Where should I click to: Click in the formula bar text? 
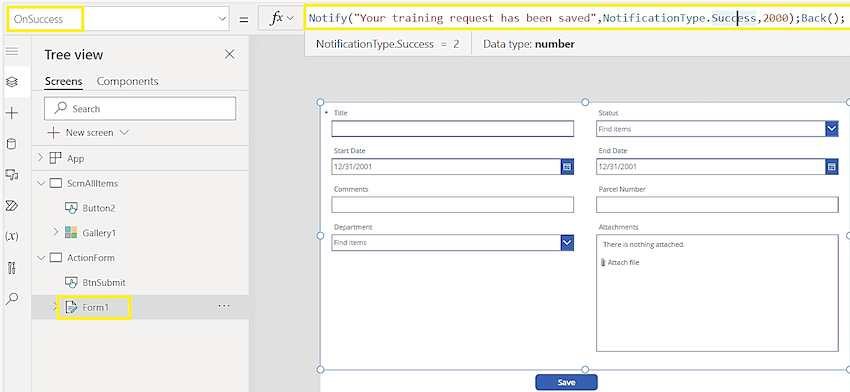point(577,18)
